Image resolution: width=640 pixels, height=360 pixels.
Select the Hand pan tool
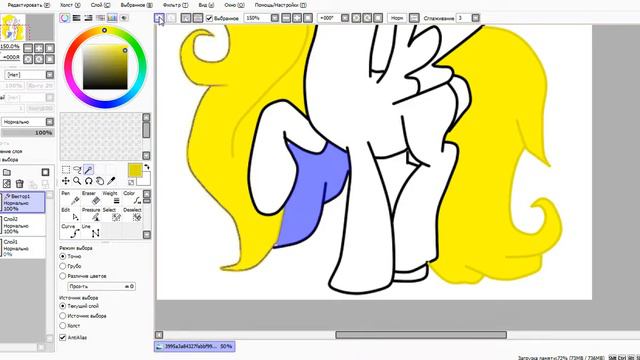click(100, 181)
